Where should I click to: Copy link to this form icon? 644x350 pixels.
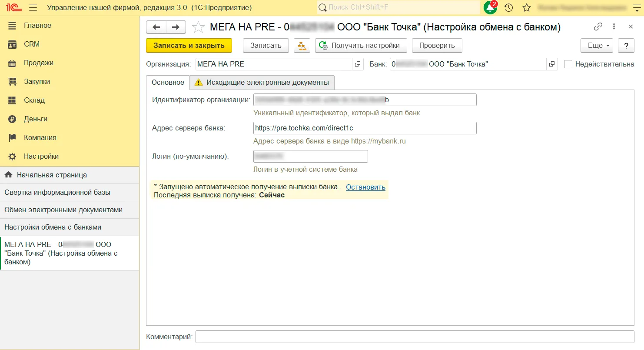click(598, 27)
